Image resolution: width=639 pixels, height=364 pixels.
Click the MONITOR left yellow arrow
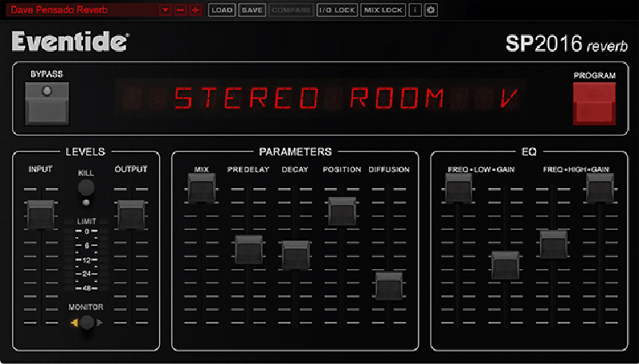(74, 322)
